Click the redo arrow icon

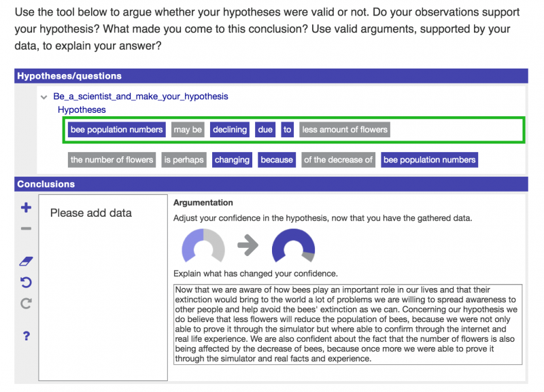(x=26, y=303)
